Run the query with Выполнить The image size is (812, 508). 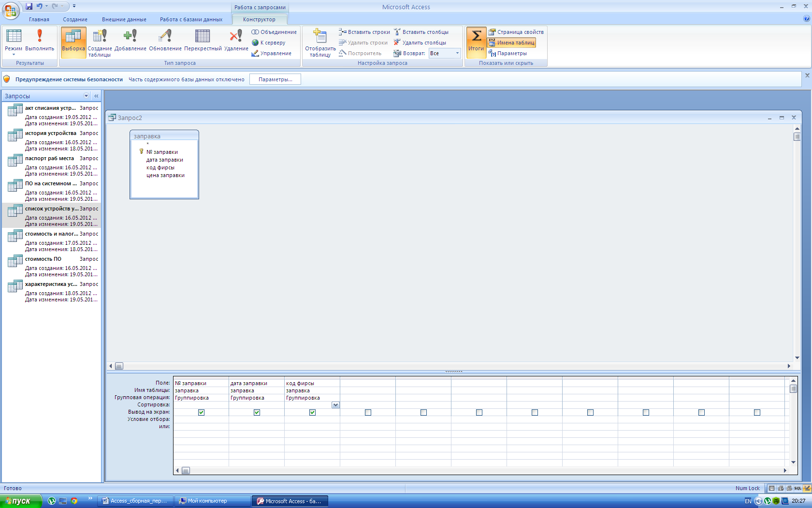[40, 40]
